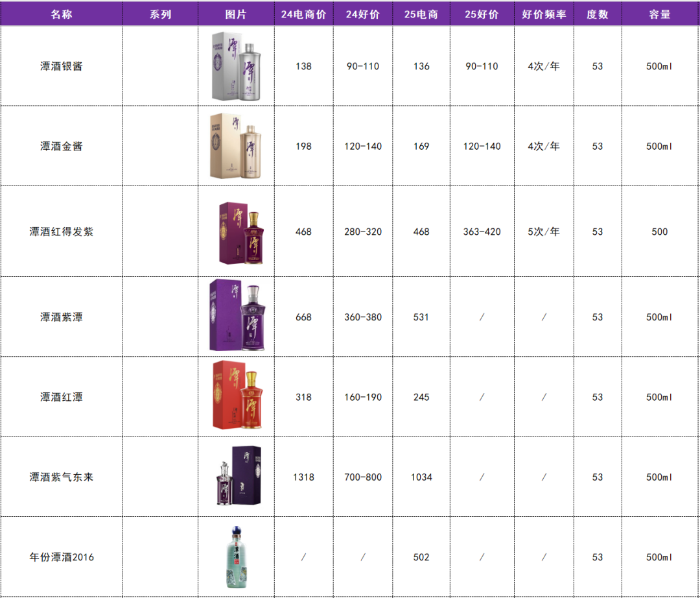The width and height of the screenshot is (700, 598).
Task: Click the 318 price cell
Action: pyautogui.click(x=303, y=396)
